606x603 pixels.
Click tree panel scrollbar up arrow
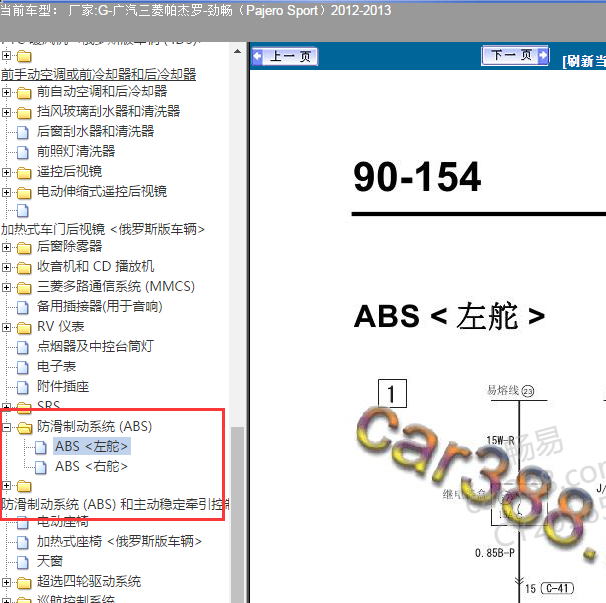pyautogui.click(x=237, y=51)
